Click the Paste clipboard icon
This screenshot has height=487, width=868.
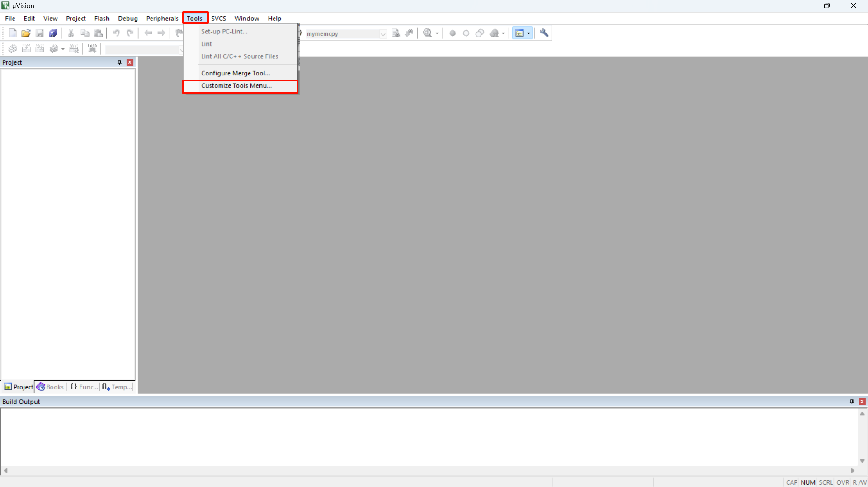tap(98, 33)
